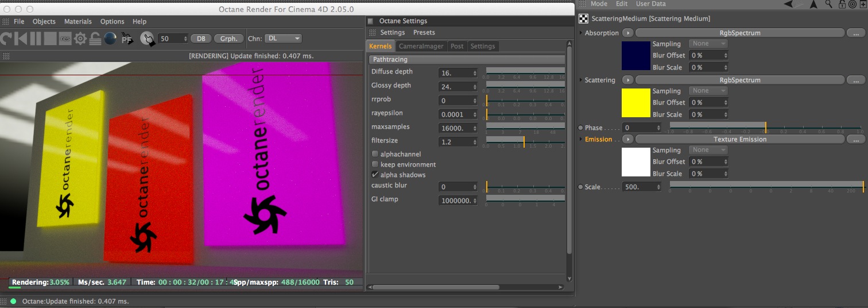Screen dimensions: 868x308
Task: Click the yellow Scattering color swatch
Action: point(636,102)
